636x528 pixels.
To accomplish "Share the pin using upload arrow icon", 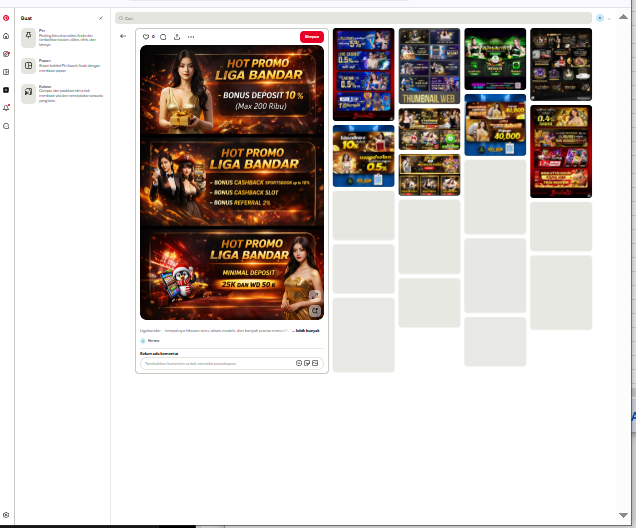I will tap(177, 37).
